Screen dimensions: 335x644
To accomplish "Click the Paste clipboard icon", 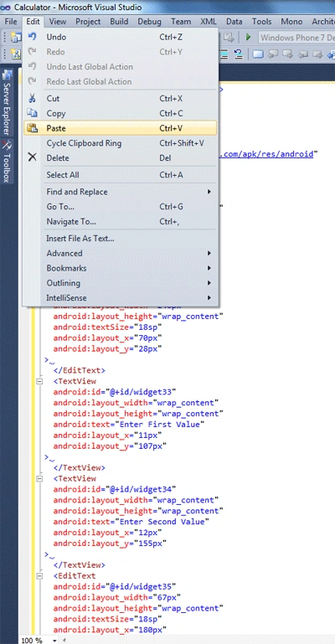I will [32, 128].
